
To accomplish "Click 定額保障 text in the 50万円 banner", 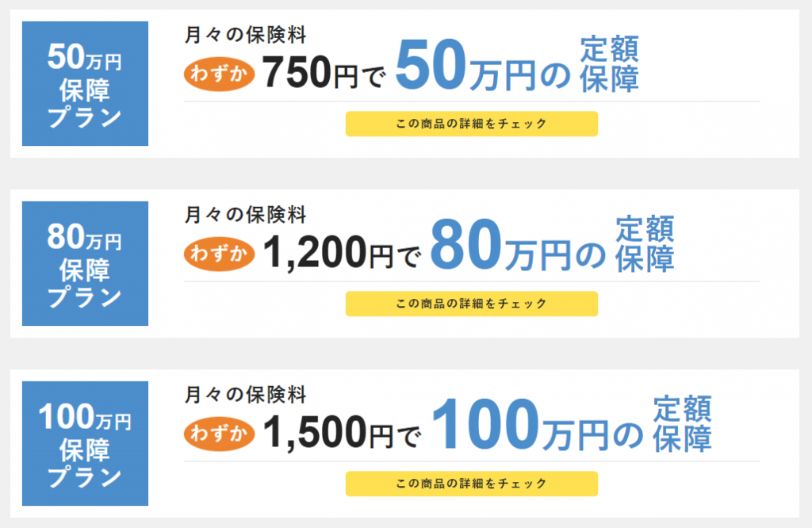I will (609, 64).
